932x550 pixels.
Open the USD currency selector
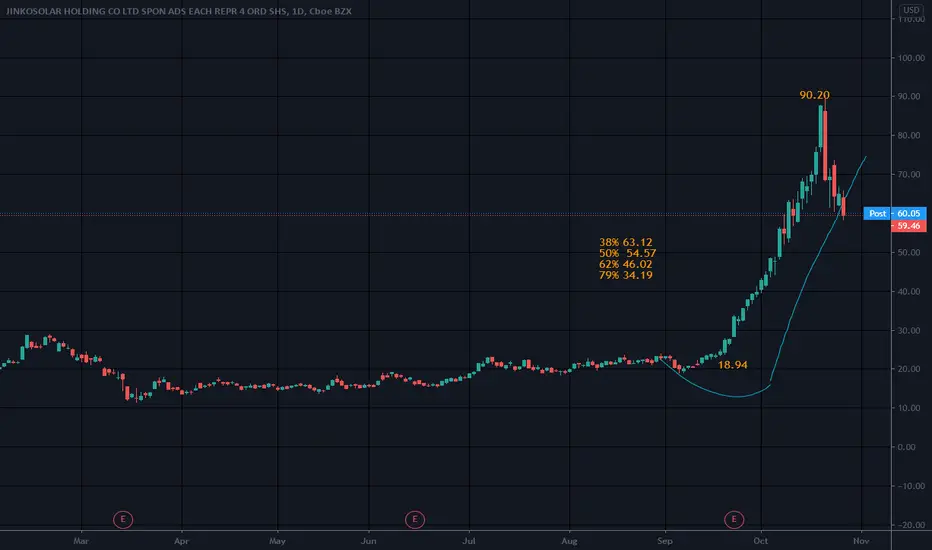point(911,10)
